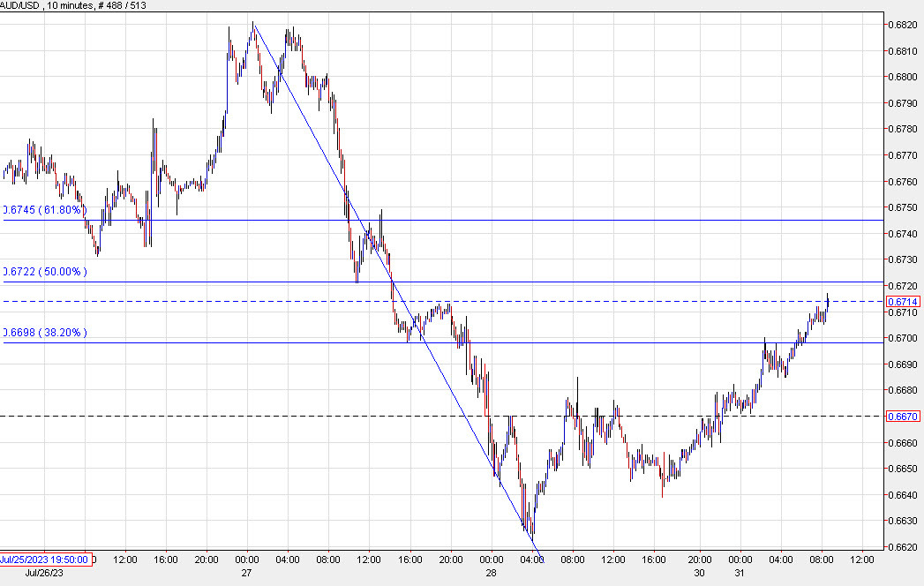Select the blue 38.20% retracement line
This screenshot has width=924, height=586.
618,341
